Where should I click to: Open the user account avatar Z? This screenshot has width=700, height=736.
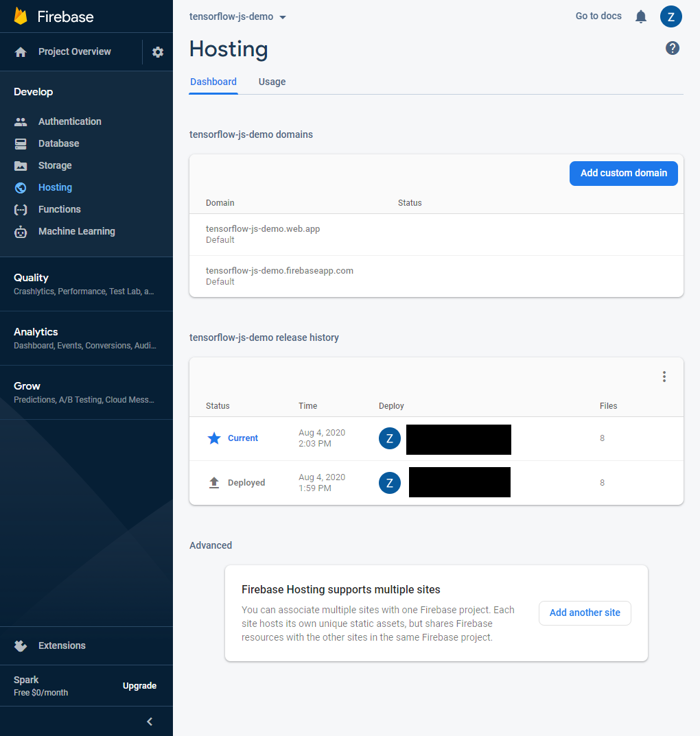[x=670, y=16]
